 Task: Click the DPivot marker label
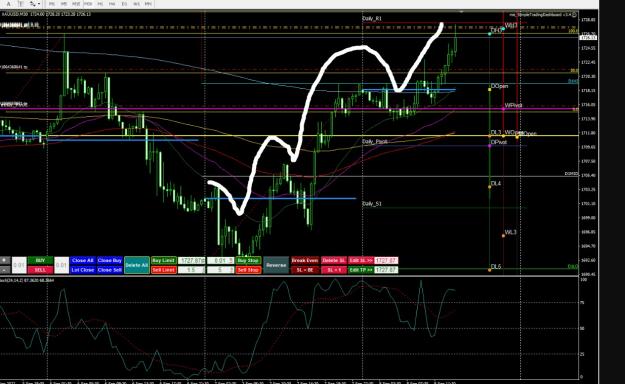click(499, 142)
